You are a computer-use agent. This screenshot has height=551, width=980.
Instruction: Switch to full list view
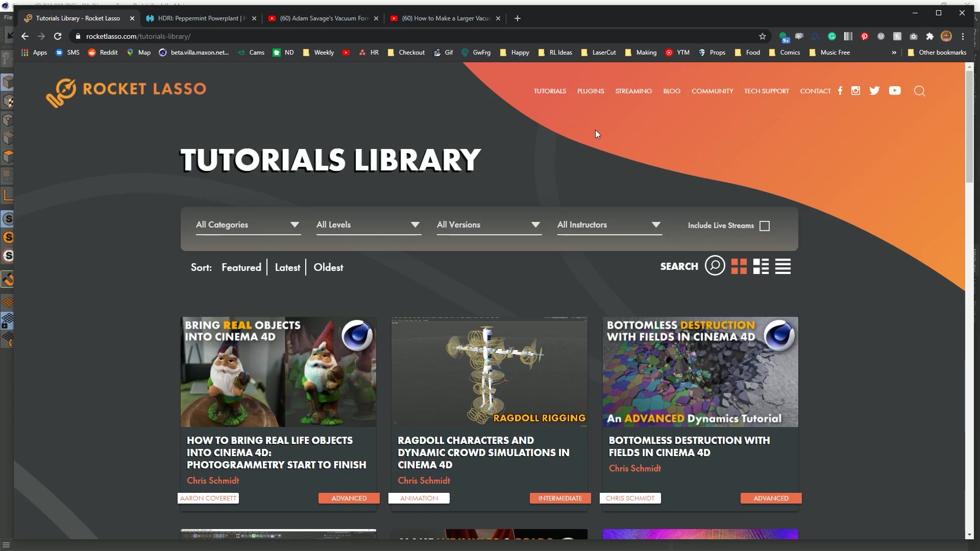point(782,266)
